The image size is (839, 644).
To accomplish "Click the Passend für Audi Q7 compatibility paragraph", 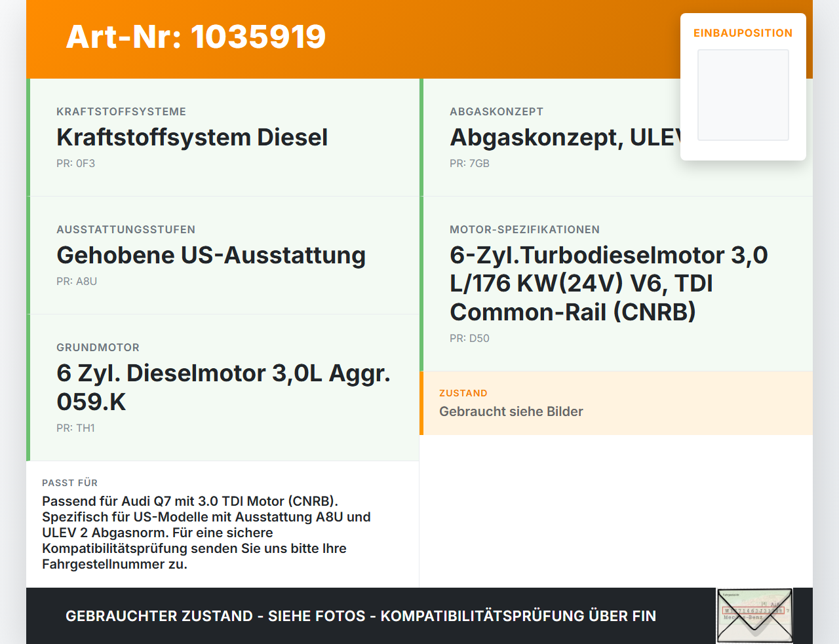I will pos(206,533).
